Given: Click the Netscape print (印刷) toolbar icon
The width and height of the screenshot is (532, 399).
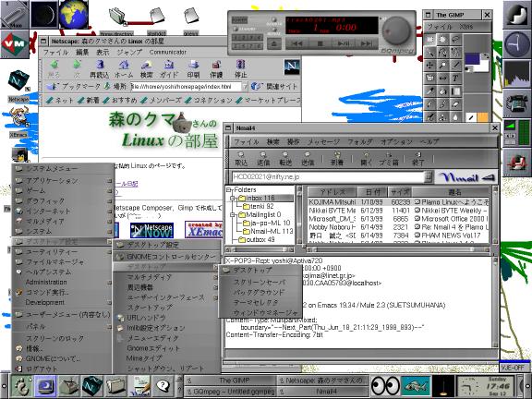Looking at the screenshot, I should pos(193,69).
